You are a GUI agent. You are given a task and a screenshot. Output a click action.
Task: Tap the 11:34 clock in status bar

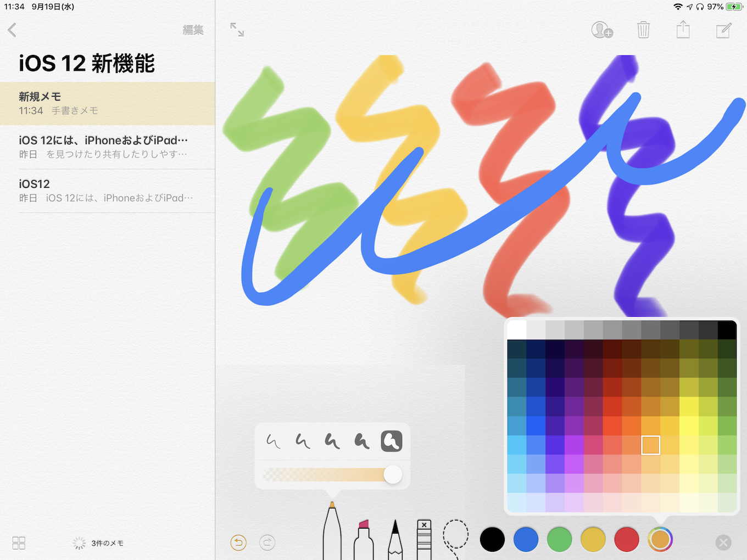(x=14, y=7)
